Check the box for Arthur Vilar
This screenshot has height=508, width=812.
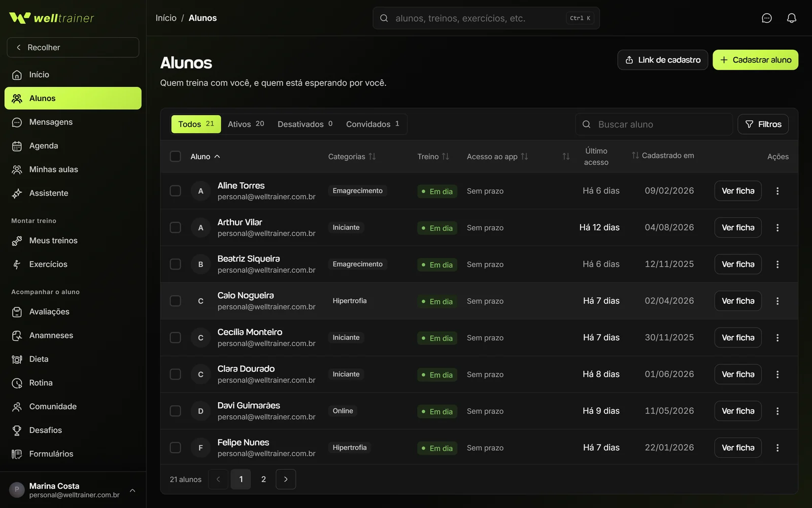[x=175, y=228]
